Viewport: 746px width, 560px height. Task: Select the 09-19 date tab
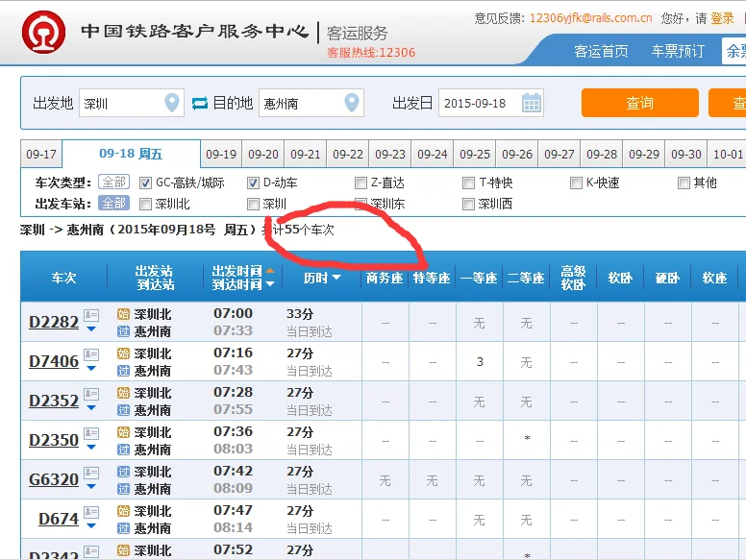221,154
